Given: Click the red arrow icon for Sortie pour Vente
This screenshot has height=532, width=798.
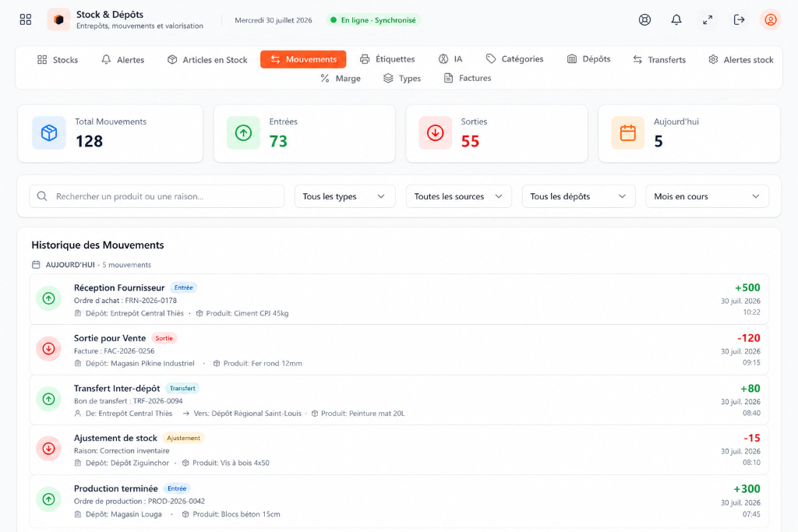Looking at the screenshot, I should [49, 349].
